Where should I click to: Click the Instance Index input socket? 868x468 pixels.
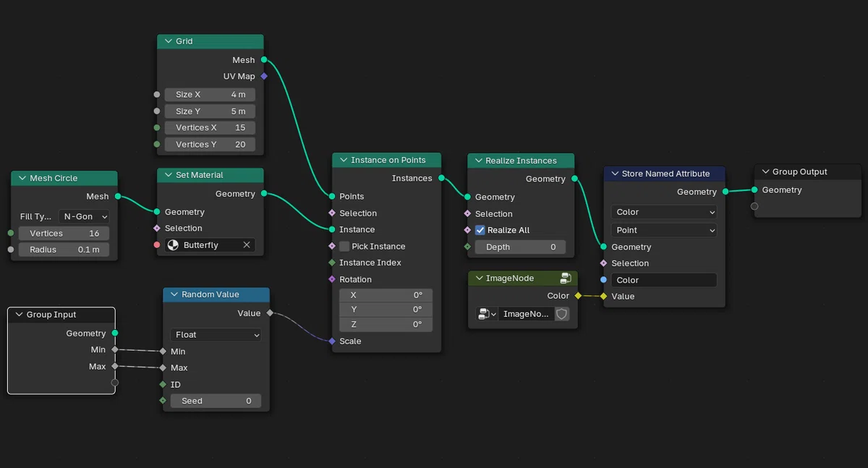332,263
